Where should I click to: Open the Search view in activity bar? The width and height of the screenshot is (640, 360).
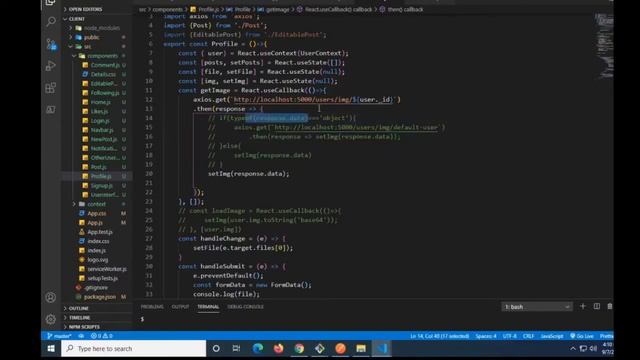(51, 21)
